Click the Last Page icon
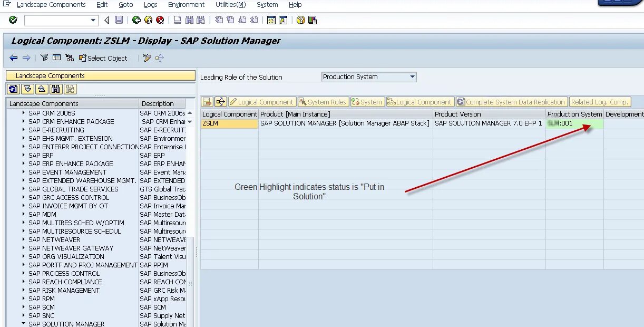The image size is (644, 327). click(253, 20)
